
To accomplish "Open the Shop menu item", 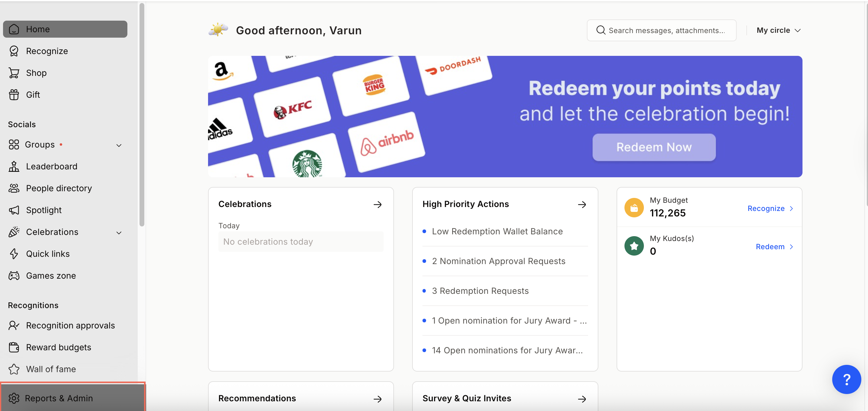I will coord(65,73).
